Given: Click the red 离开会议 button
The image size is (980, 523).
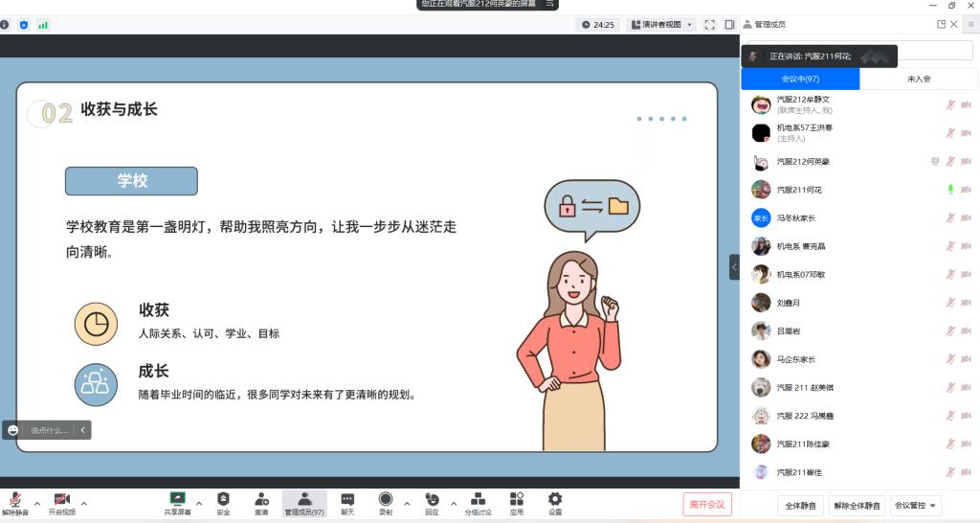Looking at the screenshot, I should tap(707, 504).
